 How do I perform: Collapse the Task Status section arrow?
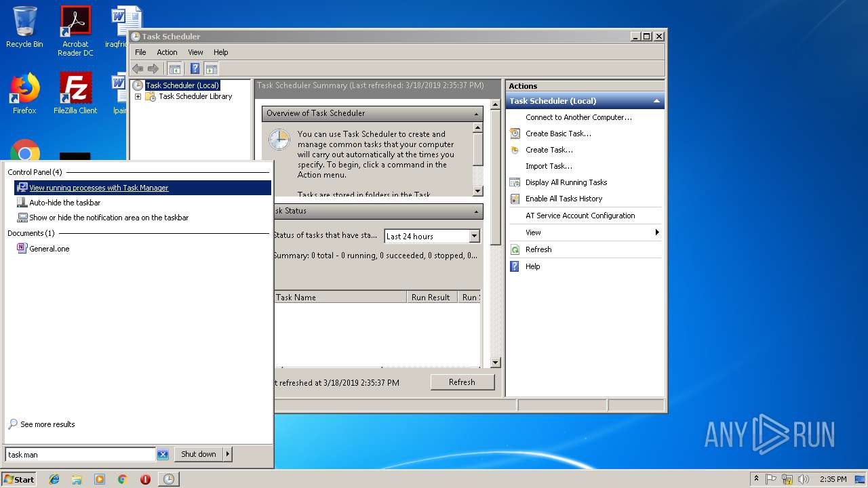477,211
